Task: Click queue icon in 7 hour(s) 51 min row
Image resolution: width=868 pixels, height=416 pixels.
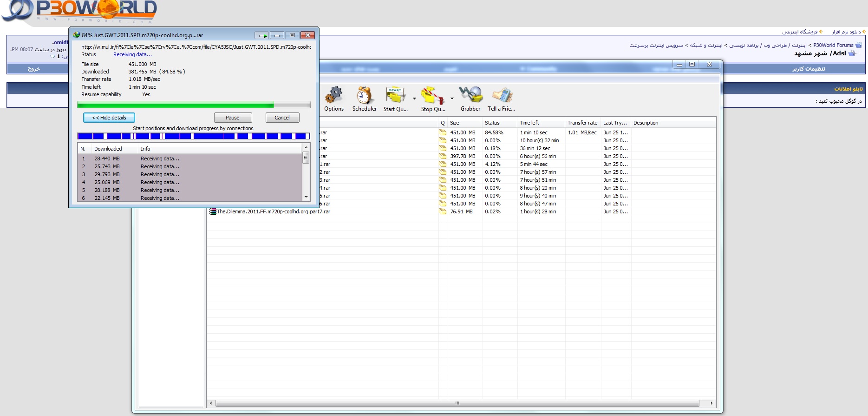Action: pyautogui.click(x=443, y=180)
